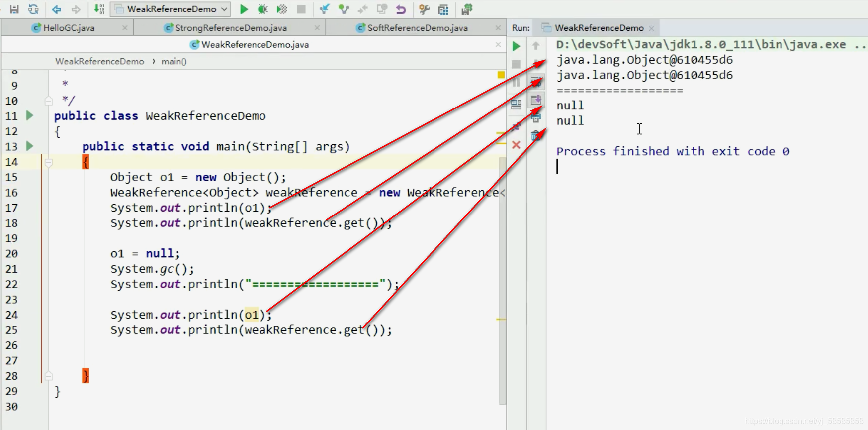Click the Synchronize refresh icon
The height and width of the screenshot is (430, 868).
coord(33,9)
